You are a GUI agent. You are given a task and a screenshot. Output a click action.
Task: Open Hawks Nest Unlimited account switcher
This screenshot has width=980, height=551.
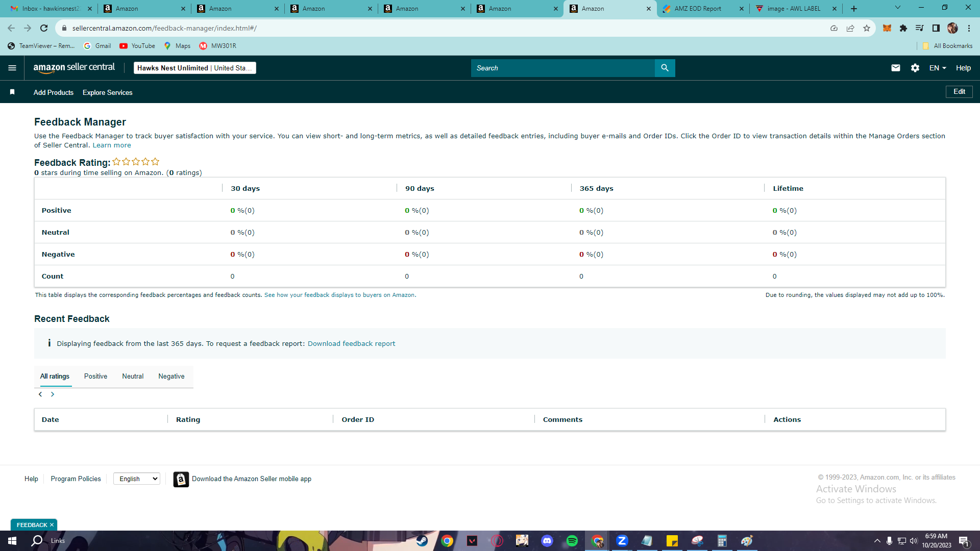click(195, 68)
